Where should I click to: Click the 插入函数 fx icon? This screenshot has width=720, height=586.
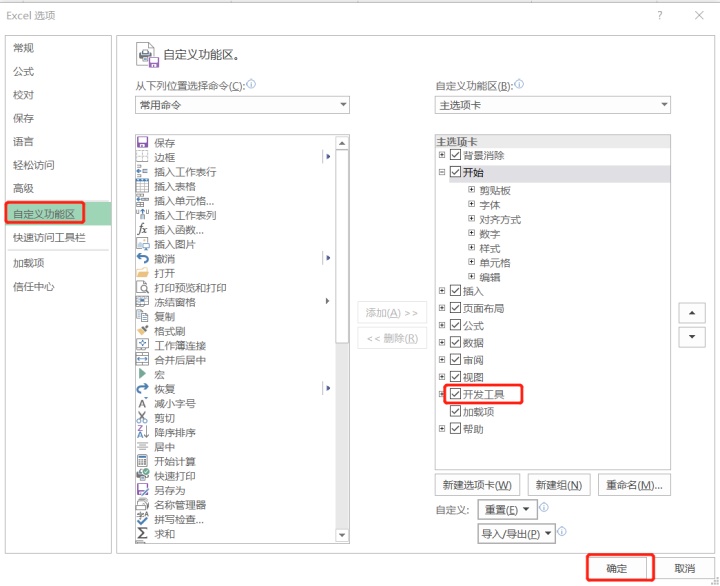142,229
